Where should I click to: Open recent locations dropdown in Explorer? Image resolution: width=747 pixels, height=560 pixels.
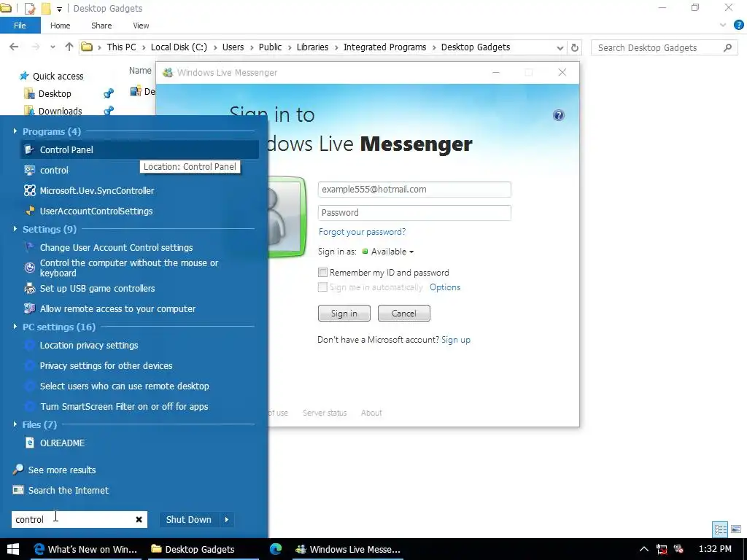[x=53, y=47]
